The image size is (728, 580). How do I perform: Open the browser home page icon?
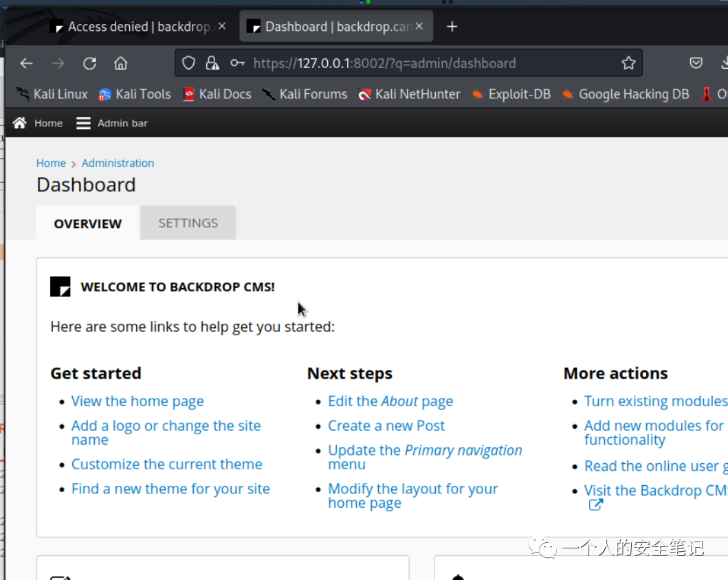coord(121,63)
